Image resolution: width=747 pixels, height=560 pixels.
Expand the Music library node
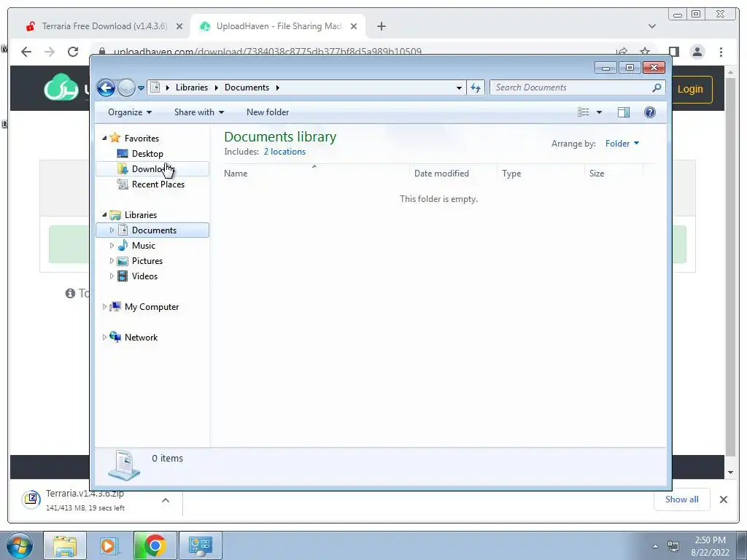coord(112,246)
